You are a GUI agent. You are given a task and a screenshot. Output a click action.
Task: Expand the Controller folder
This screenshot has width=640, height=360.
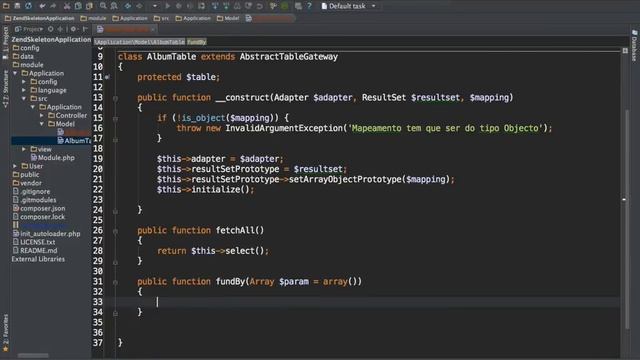42,115
